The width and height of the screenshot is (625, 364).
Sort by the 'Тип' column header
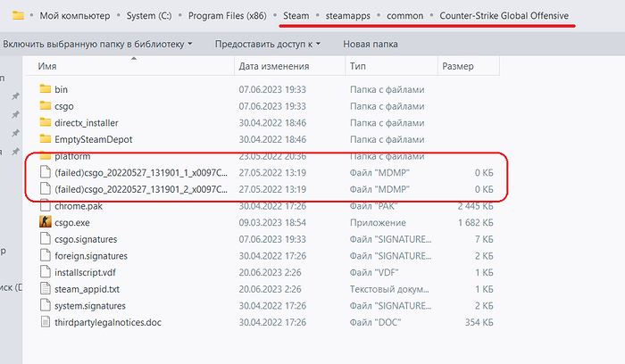point(391,66)
